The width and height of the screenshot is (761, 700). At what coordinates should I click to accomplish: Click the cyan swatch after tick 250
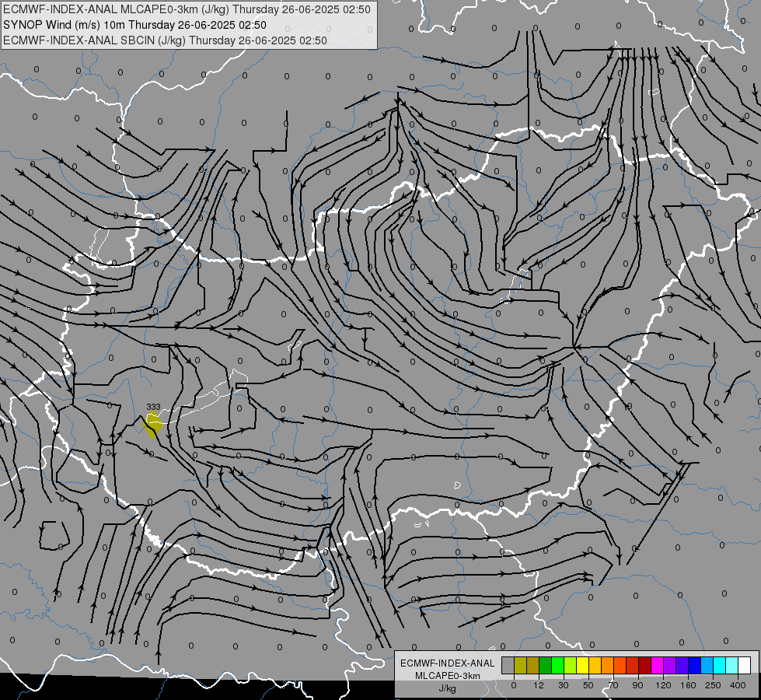(x=721, y=665)
